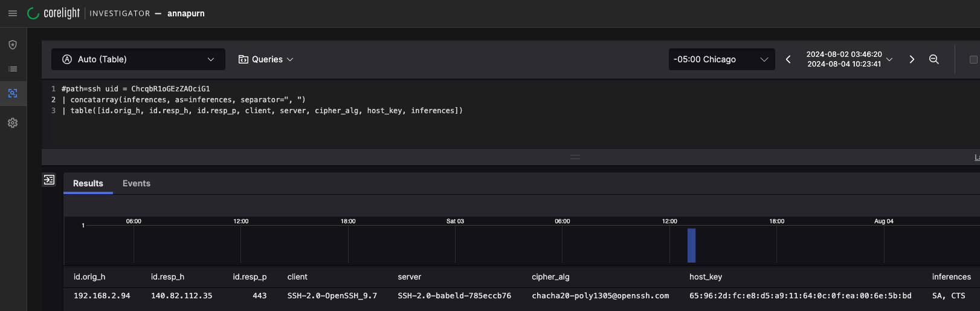This screenshot has height=311, width=980.
Task: Click the zoom out time range icon
Action: click(933, 59)
